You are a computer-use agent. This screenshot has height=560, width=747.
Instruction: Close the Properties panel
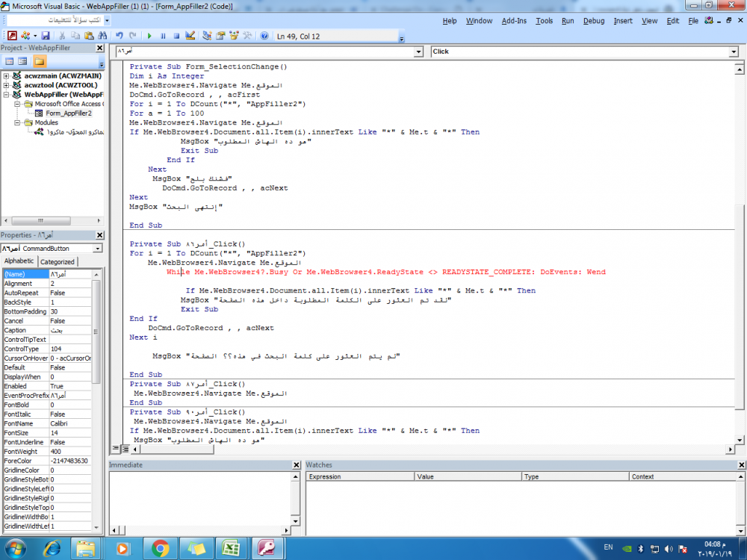pyautogui.click(x=99, y=235)
